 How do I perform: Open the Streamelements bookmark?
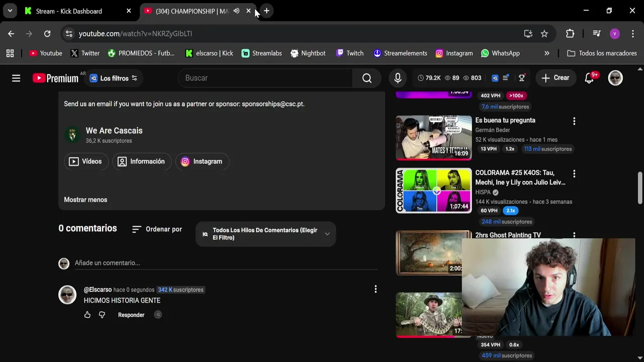pyautogui.click(x=400, y=53)
